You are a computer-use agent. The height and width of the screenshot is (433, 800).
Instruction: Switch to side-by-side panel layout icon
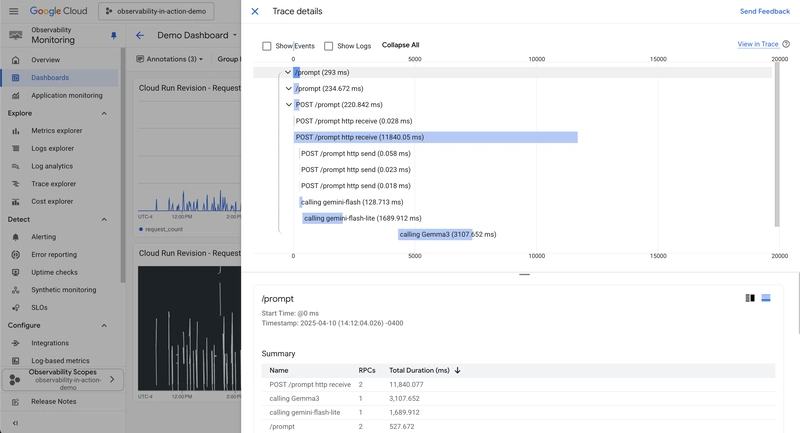point(750,298)
